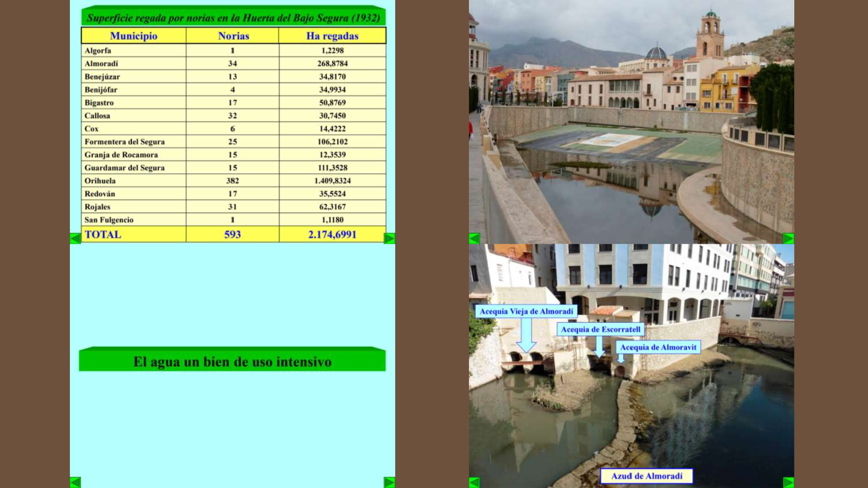
Task: Click Benijófar's hectares '34,9934'
Action: coord(333,89)
